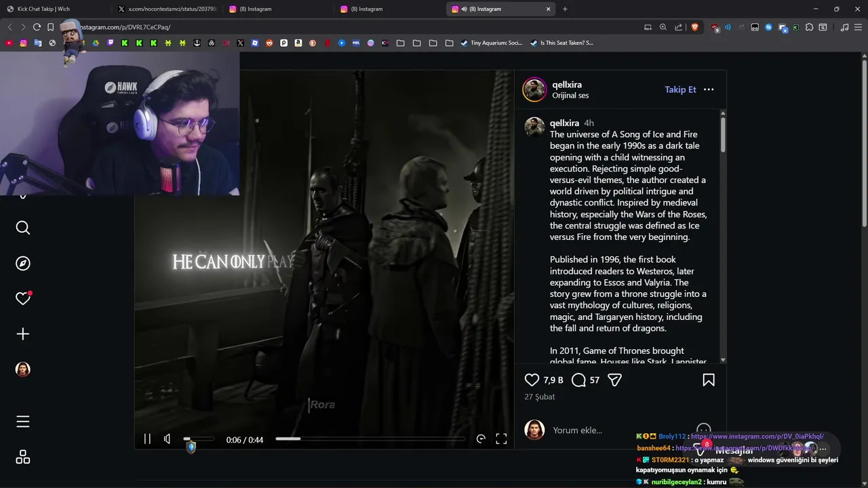Open the Explore compass icon
The image size is (868, 488).
pyautogui.click(x=23, y=264)
